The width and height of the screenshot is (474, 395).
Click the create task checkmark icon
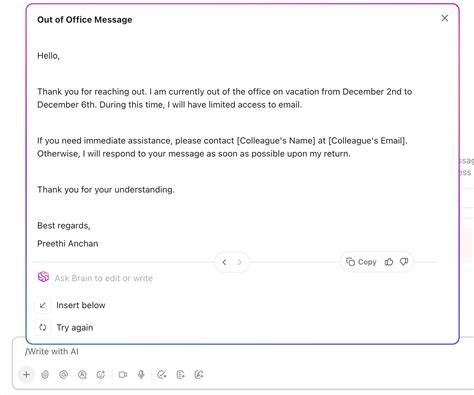[x=162, y=375]
